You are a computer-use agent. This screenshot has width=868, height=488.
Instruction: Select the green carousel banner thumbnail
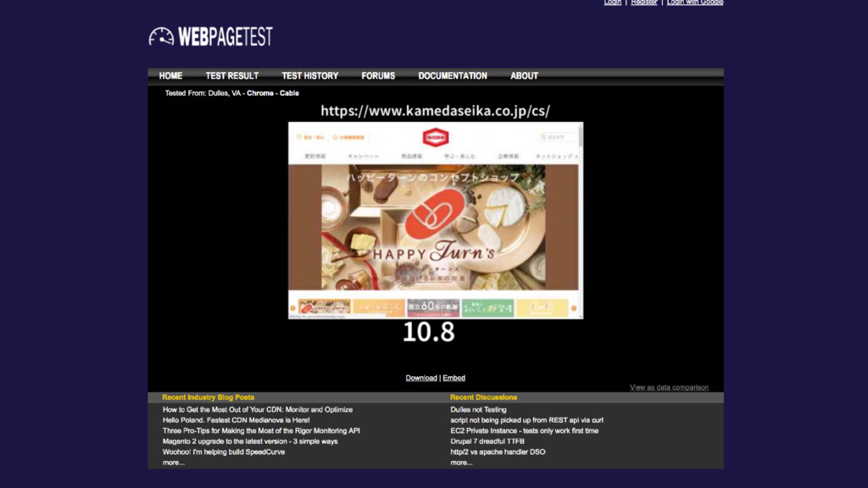pyautogui.click(x=487, y=308)
